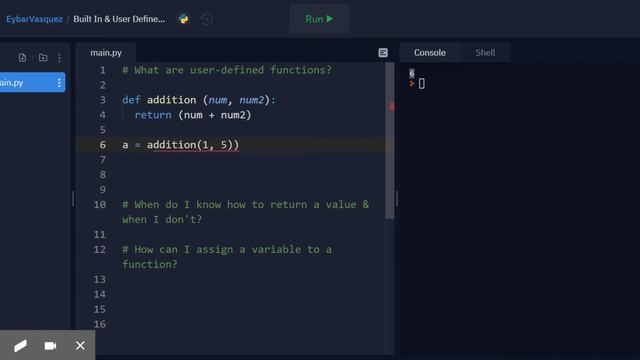Click the console input prompt
The width and height of the screenshot is (640, 360).
[x=421, y=84]
